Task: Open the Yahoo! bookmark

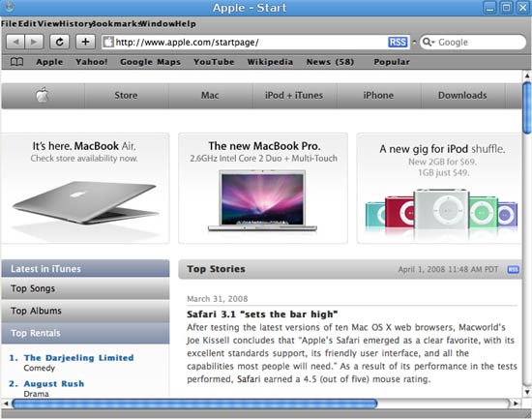Action: click(91, 62)
